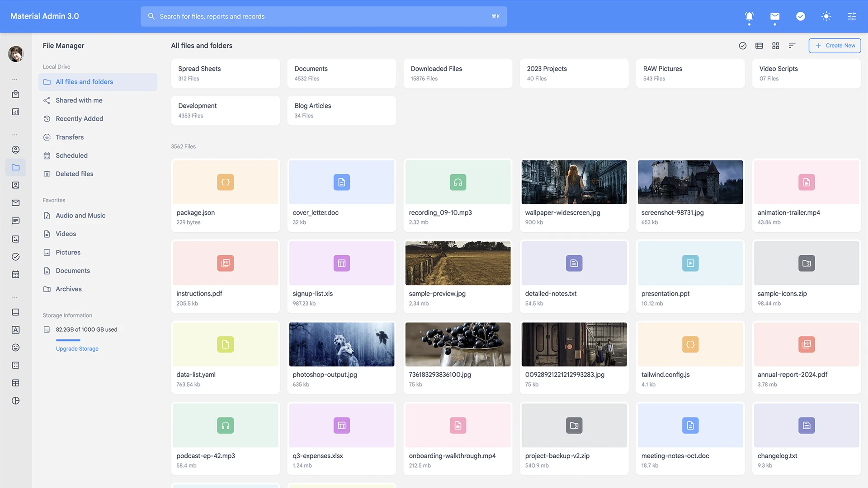Open the RAW Pictures folder
Image resolution: width=868 pixels, height=488 pixels.
[x=690, y=73]
